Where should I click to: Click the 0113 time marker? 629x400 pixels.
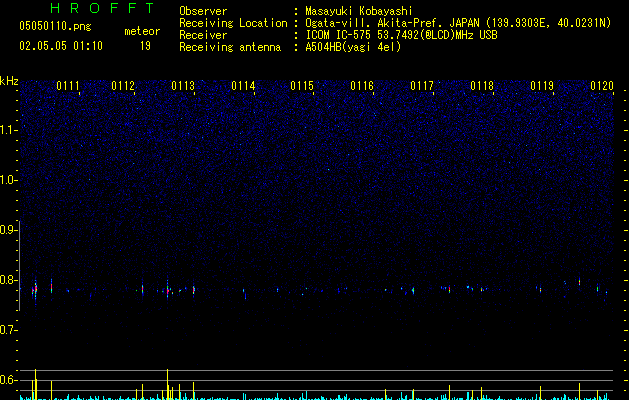pos(183,86)
